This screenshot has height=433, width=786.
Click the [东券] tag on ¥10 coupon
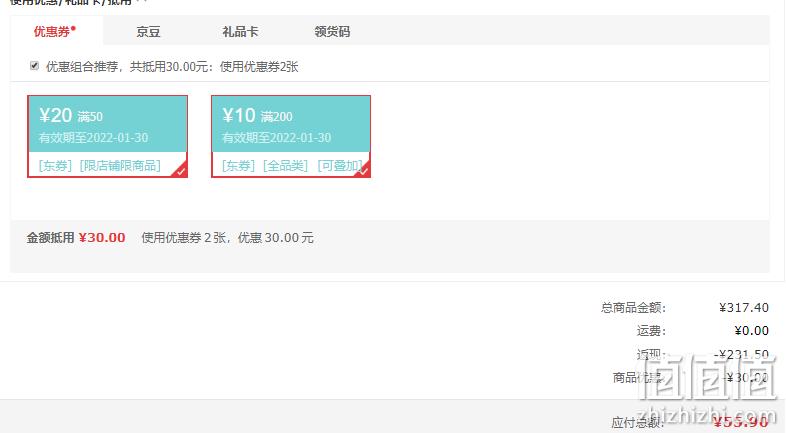[239, 165]
